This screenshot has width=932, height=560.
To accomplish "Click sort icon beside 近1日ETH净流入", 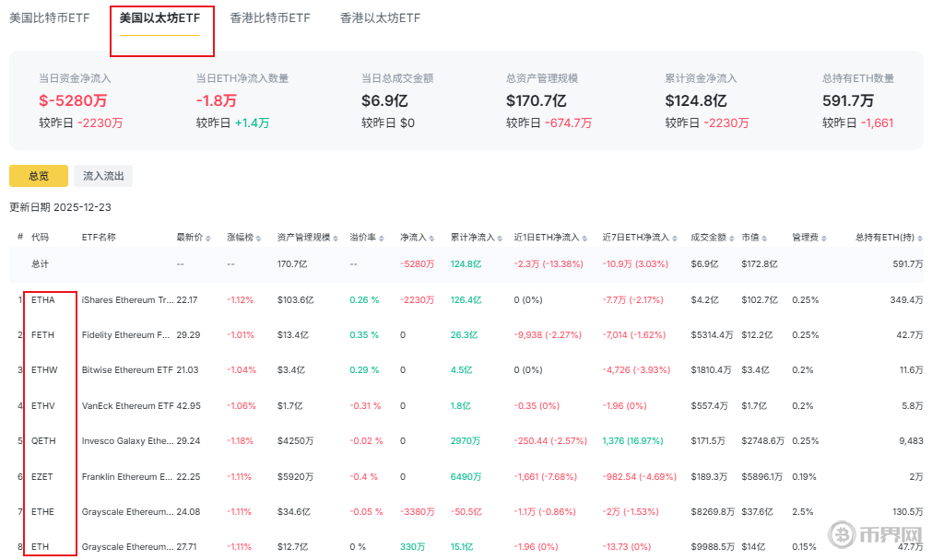I will point(585,238).
